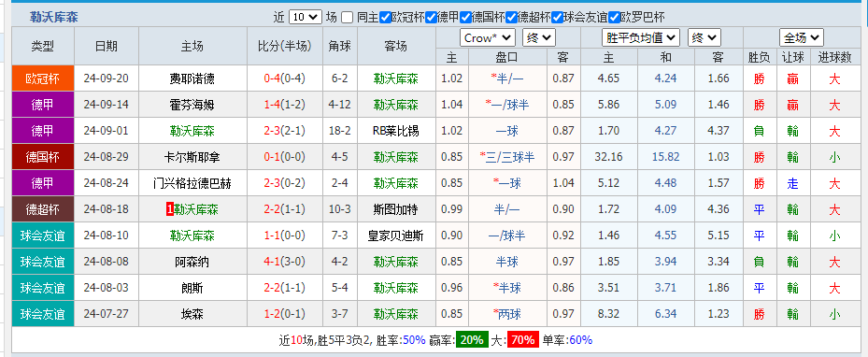
Task: Click corner count 4-12
Action: click(340, 105)
